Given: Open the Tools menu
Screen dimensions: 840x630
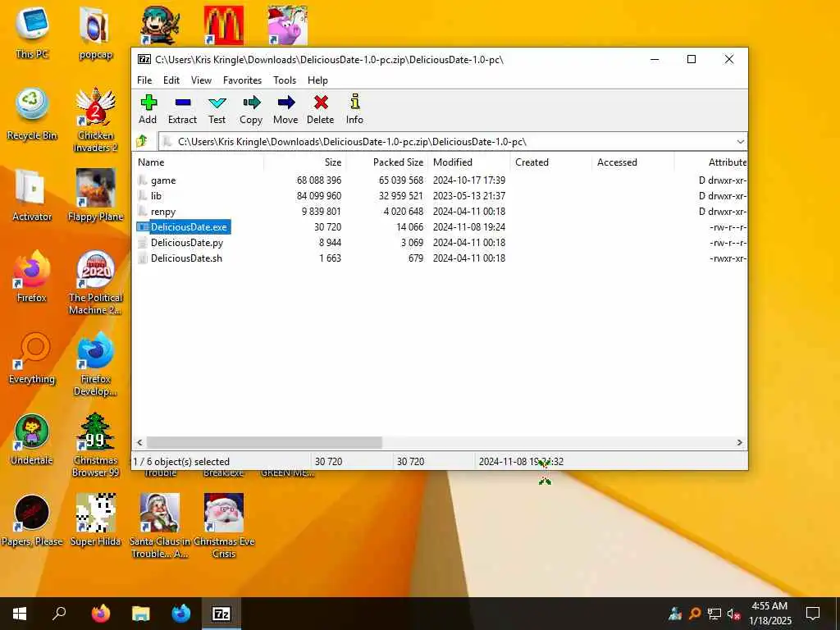Looking at the screenshot, I should click(285, 80).
